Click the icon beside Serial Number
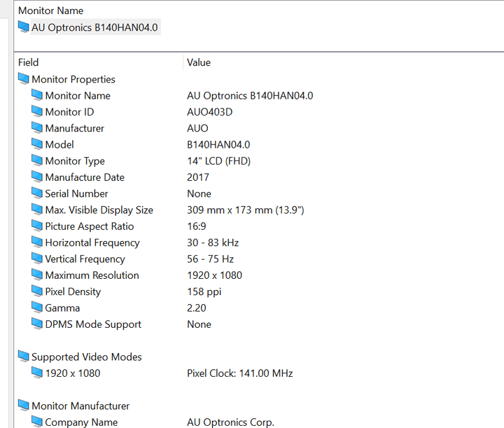504x428 pixels. [37, 193]
